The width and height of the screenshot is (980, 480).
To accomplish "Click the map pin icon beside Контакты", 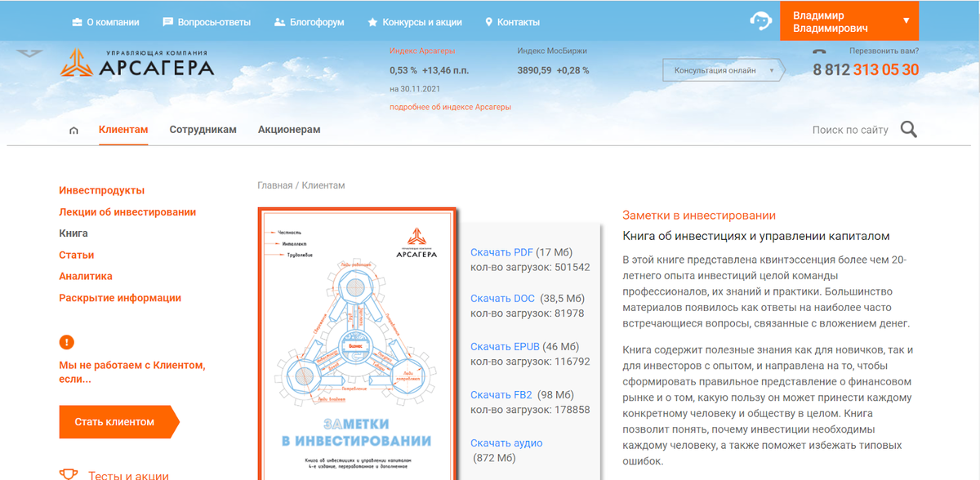I will 489,22.
